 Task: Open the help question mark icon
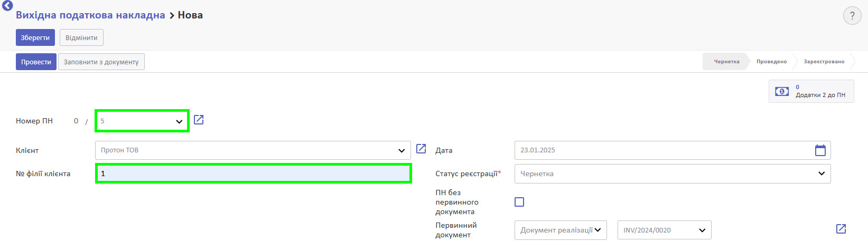pyautogui.click(x=852, y=16)
